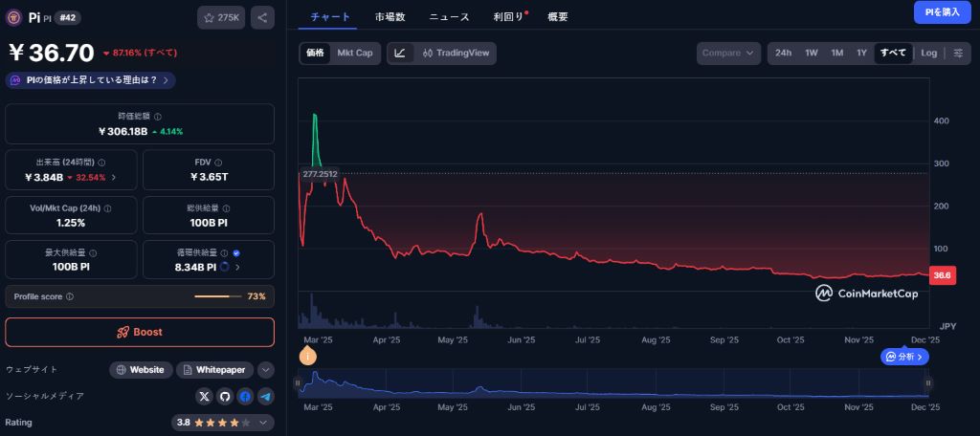Open the Facebook social media icon
The image size is (980, 436).
(x=245, y=396)
